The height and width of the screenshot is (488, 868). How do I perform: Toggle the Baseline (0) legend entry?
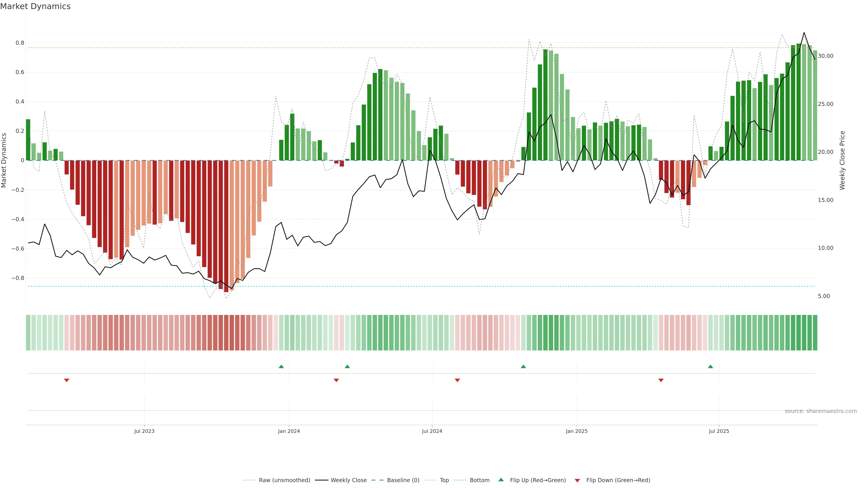(x=403, y=480)
